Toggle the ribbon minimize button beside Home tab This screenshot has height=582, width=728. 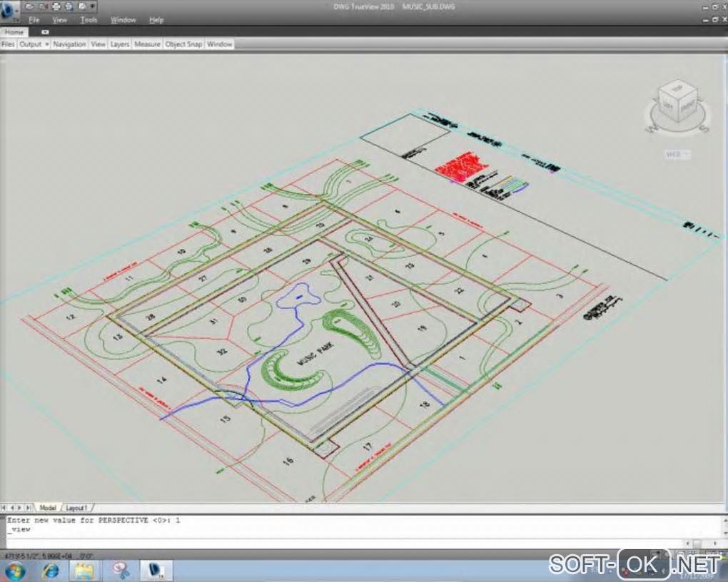45,32
